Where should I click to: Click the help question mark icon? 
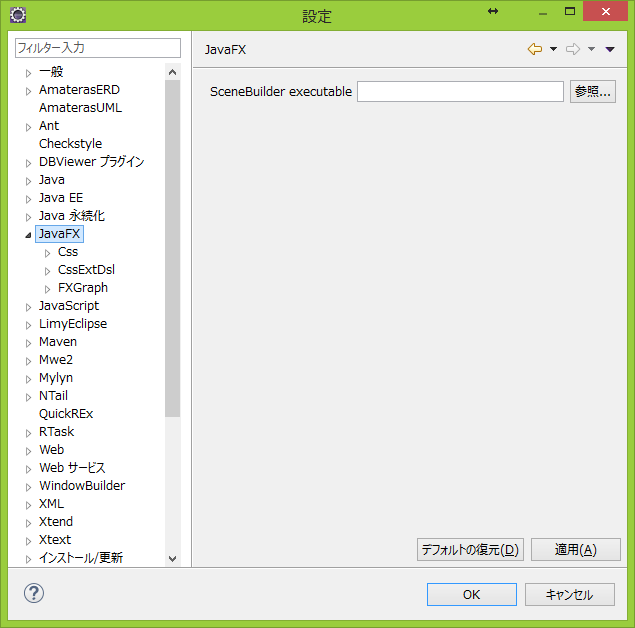tap(34, 593)
